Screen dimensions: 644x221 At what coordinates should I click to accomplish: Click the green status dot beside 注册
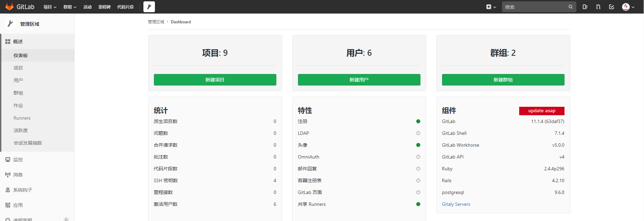click(418, 121)
